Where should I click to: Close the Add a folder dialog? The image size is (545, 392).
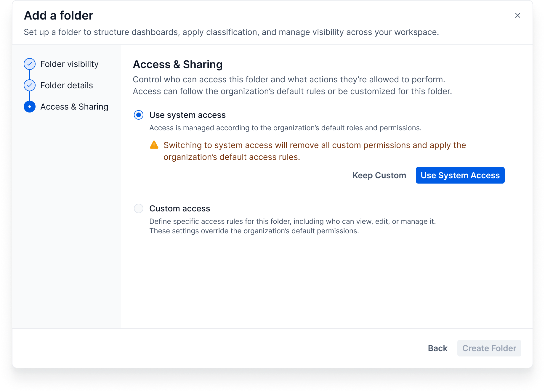pyautogui.click(x=517, y=15)
